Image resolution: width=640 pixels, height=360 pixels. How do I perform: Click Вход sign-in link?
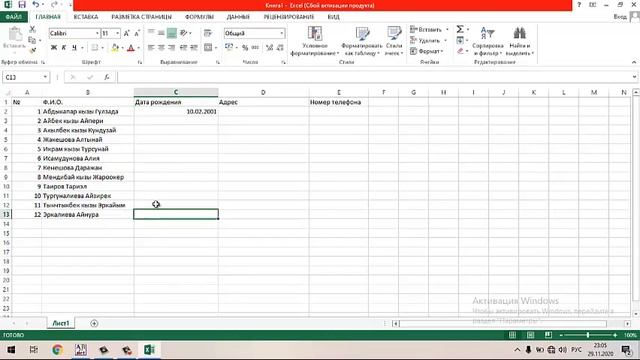(620, 17)
